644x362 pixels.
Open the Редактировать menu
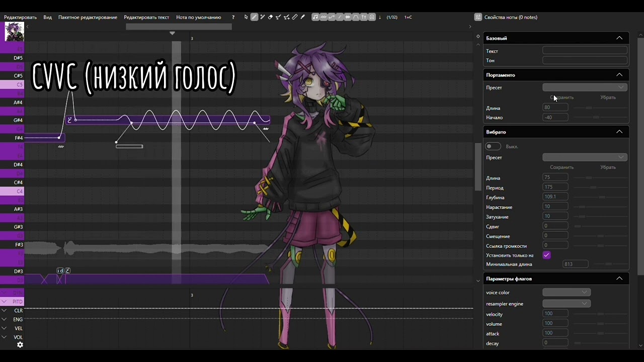(20, 17)
